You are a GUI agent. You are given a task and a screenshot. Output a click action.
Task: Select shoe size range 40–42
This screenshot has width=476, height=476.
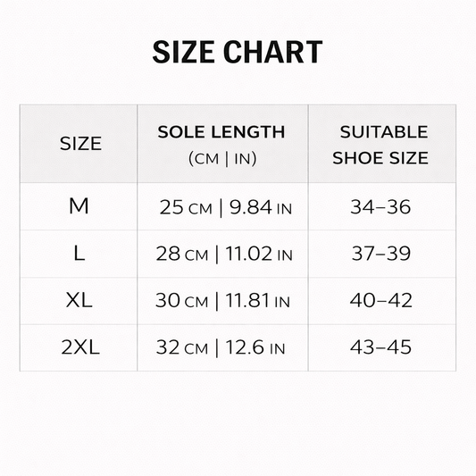(381, 300)
